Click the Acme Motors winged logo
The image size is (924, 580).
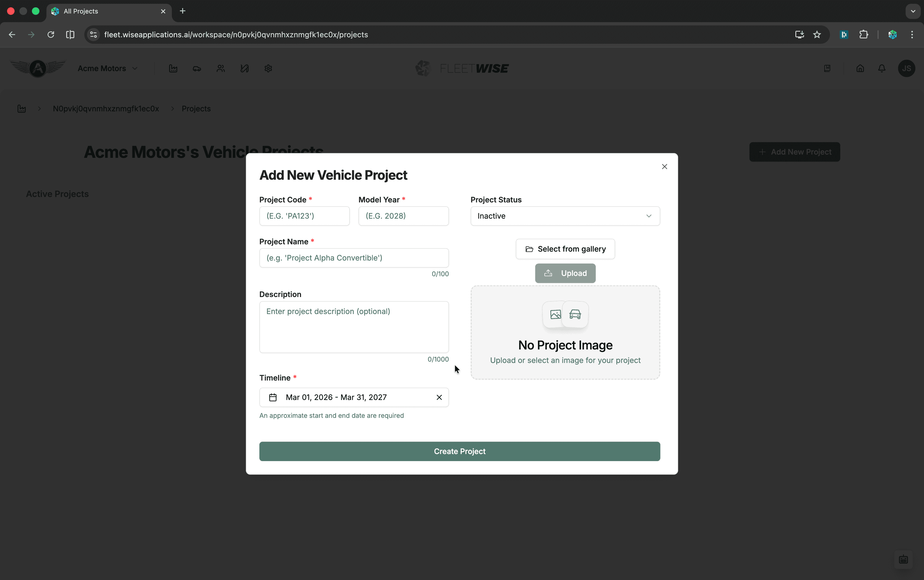click(x=38, y=68)
